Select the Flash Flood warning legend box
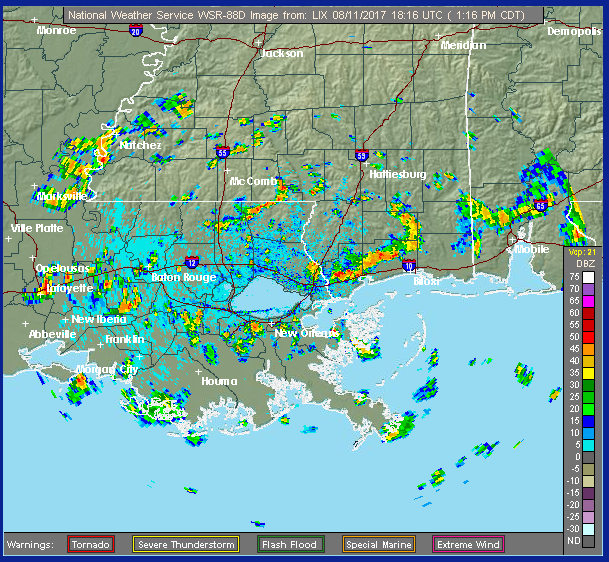Viewport: 609px width, 562px height. tap(289, 544)
